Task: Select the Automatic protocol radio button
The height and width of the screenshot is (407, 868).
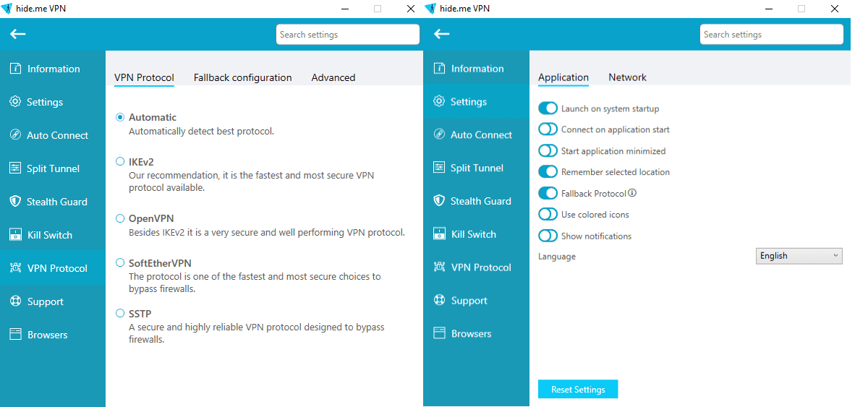Action: click(x=120, y=117)
